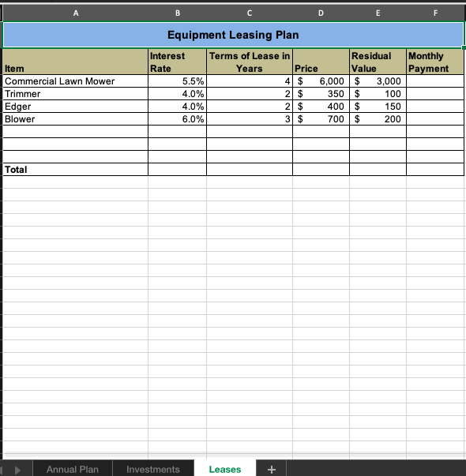
Task: Click the lease term cell showing 4
Action: [x=250, y=81]
